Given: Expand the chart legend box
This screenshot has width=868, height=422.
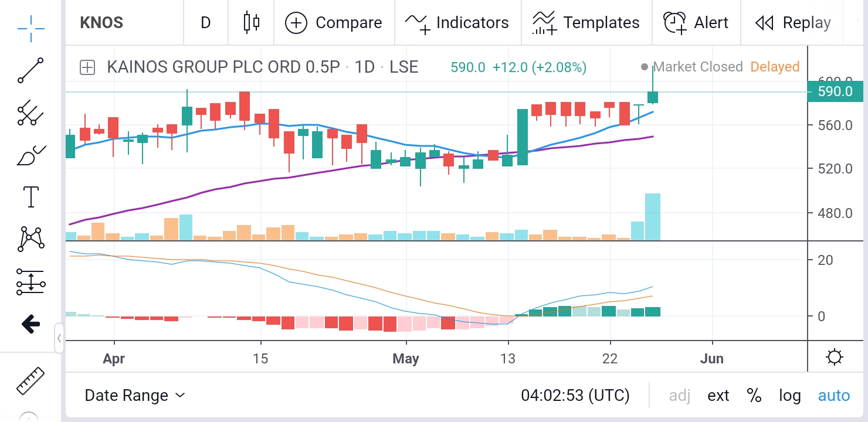Looking at the screenshot, I should coord(87,67).
